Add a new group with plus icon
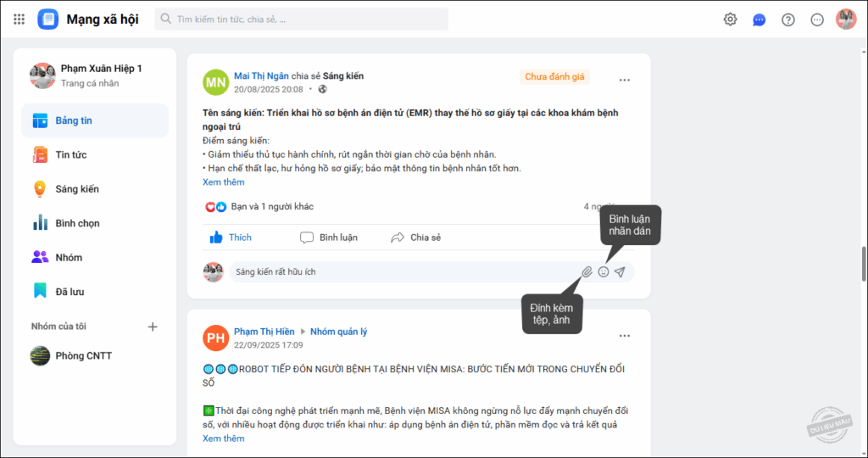 tap(153, 327)
